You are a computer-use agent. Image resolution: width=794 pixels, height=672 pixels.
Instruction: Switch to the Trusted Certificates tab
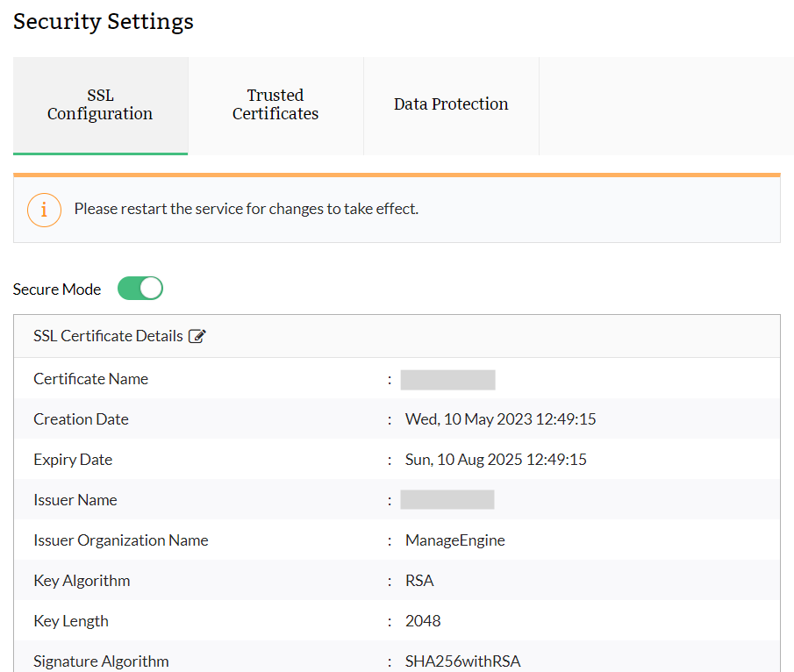coord(275,104)
